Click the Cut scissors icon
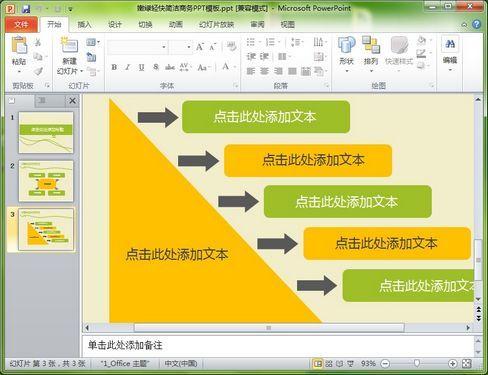 point(38,42)
